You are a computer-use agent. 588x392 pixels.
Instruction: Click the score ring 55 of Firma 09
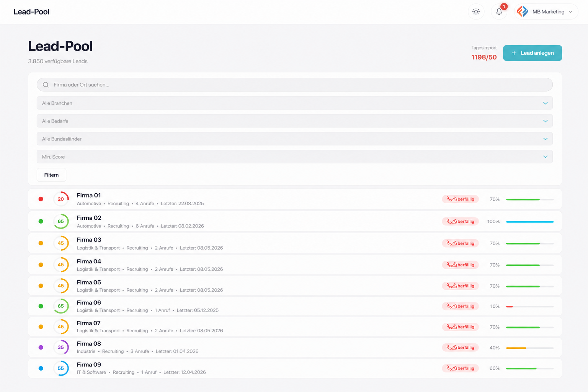pyautogui.click(x=61, y=368)
